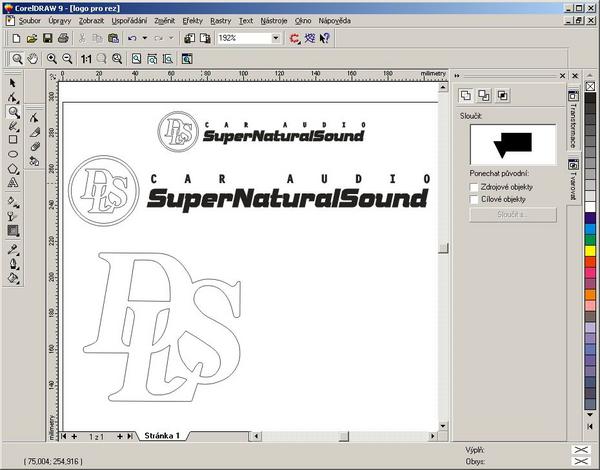Click the Zoom Out magnifier

point(67,59)
